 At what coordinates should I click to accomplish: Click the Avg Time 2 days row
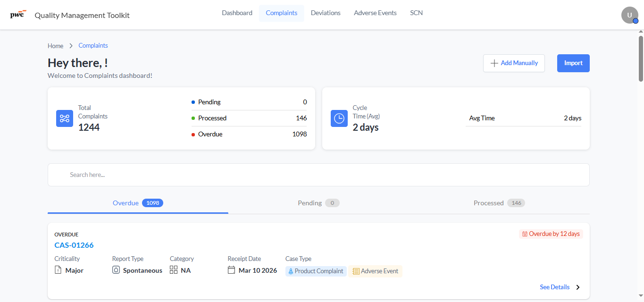point(523,118)
